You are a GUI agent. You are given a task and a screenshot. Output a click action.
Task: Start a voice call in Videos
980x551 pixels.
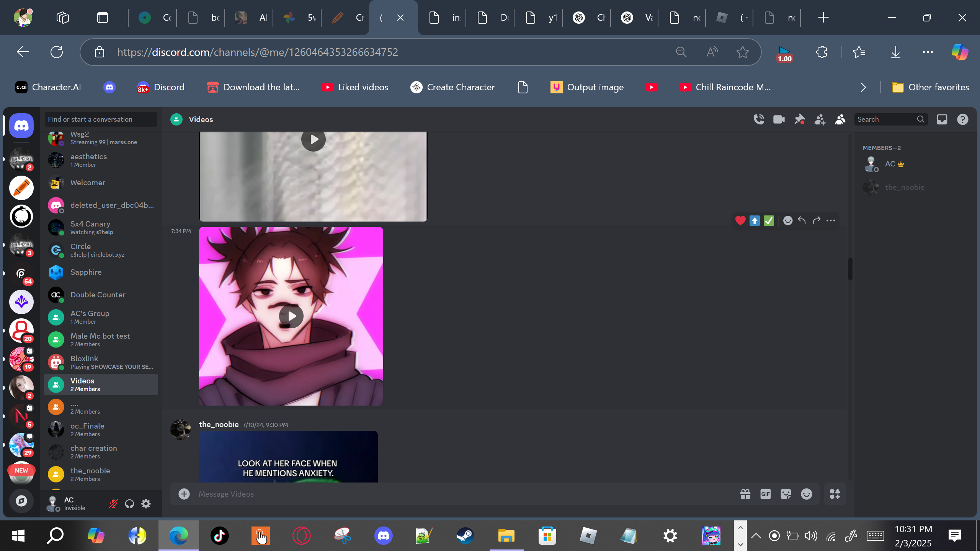click(759, 119)
